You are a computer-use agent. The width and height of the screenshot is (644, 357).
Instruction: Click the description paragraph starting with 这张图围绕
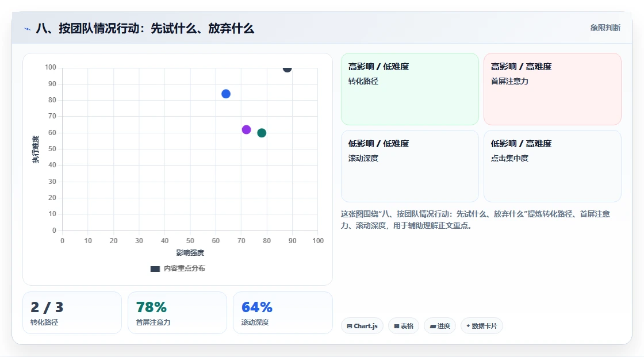tap(475, 220)
